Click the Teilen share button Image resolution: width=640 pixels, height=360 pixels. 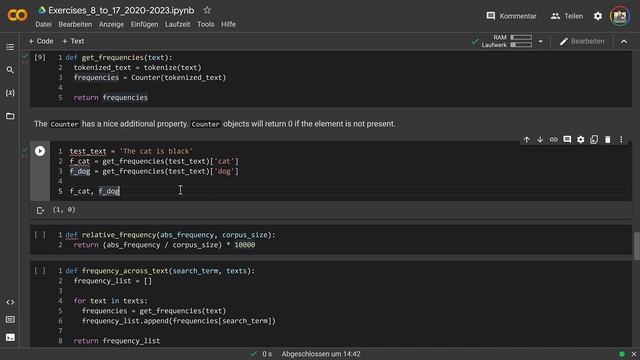(567, 16)
